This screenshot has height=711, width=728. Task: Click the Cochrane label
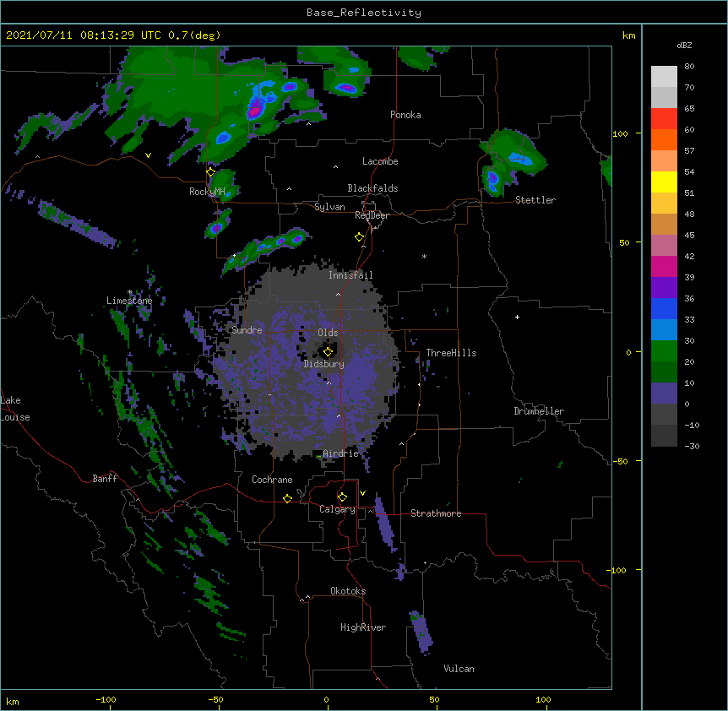click(x=272, y=480)
